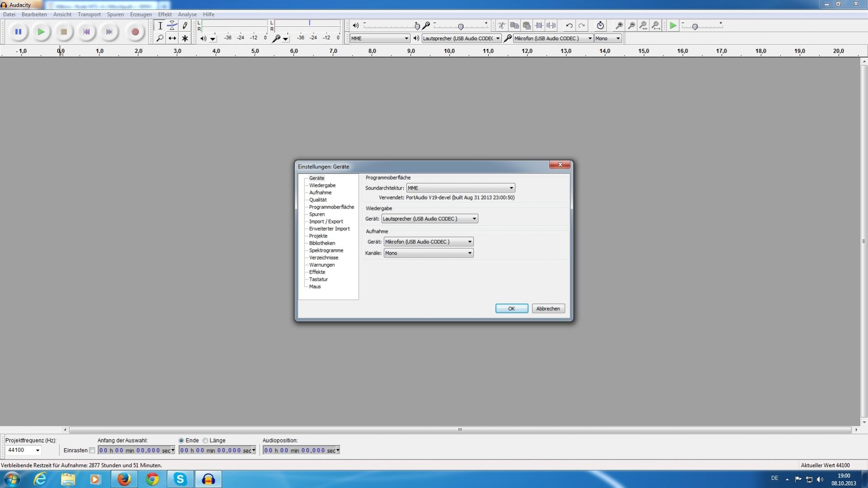Click the Undo arrow icon
The width and height of the screenshot is (868, 488).
coord(569,26)
